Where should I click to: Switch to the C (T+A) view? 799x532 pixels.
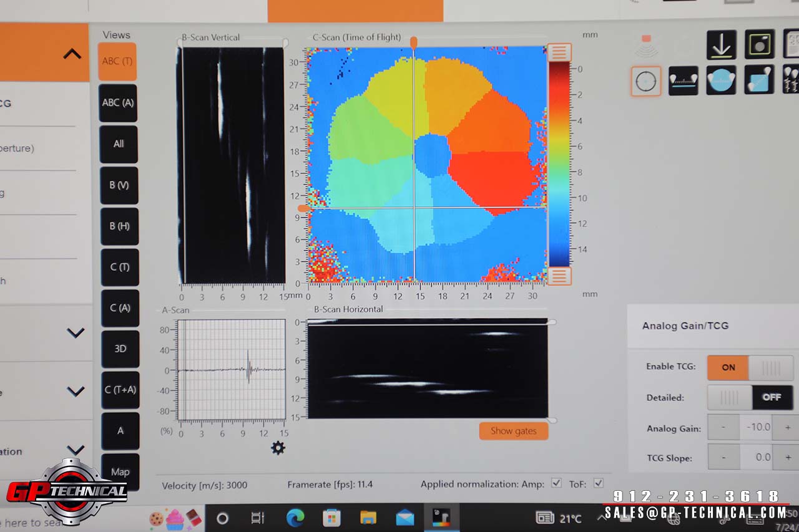coord(119,390)
